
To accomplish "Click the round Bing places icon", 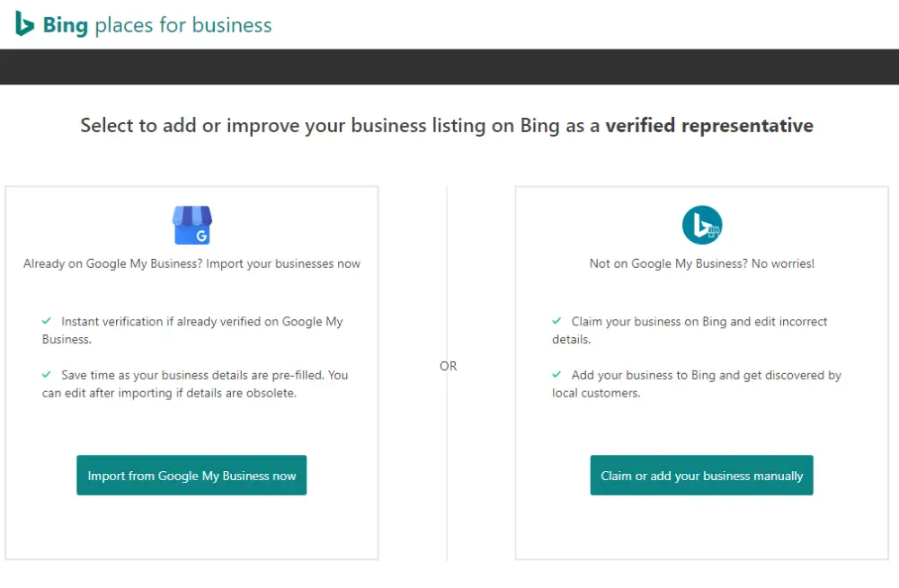I will click(x=702, y=225).
